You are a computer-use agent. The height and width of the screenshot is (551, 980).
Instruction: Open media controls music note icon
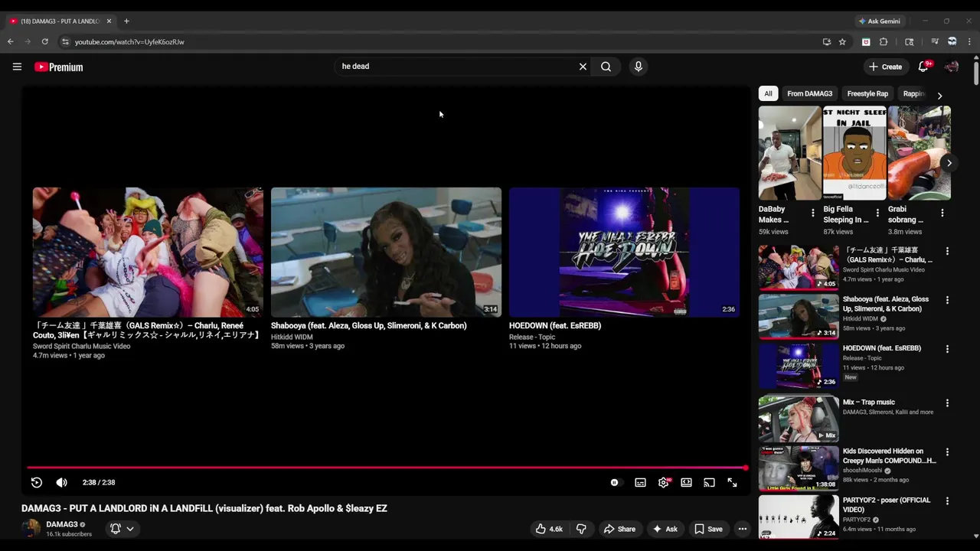click(x=935, y=42)
